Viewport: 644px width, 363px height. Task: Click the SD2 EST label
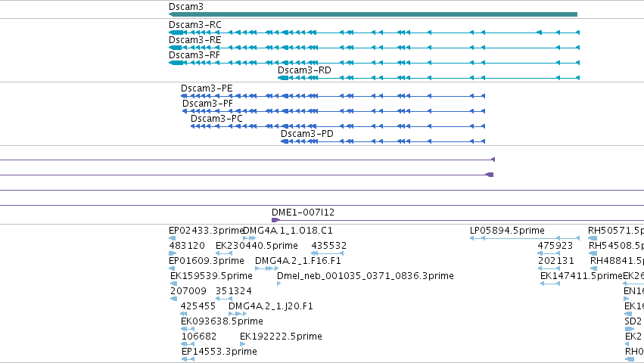[633, 321]
